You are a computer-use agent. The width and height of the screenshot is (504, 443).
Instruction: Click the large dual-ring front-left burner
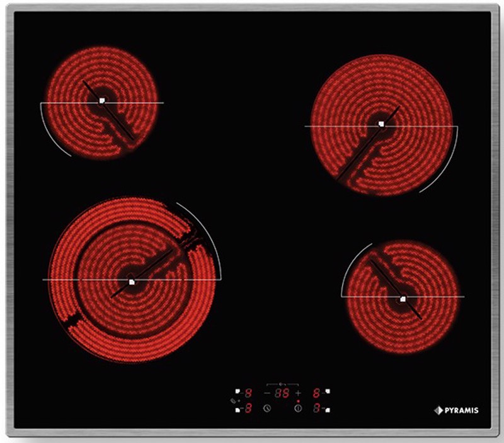tap(132, 280)
